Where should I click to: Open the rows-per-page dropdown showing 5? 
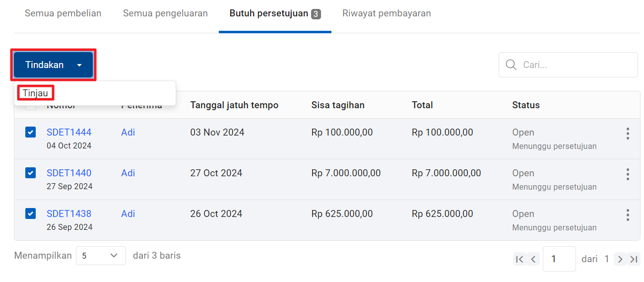tap(101, 256)
